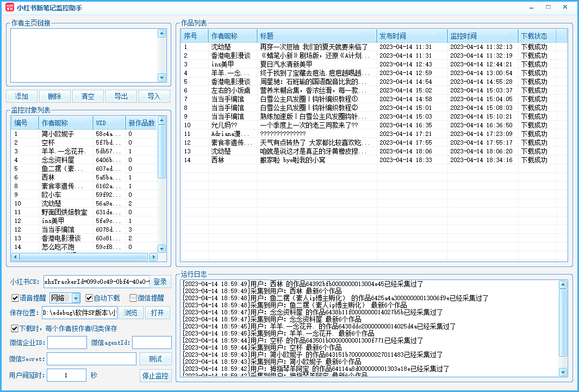Click monitor list horizontal scrollbar left arrow
Screen dimensions: 579x392
tap(16, 257)
